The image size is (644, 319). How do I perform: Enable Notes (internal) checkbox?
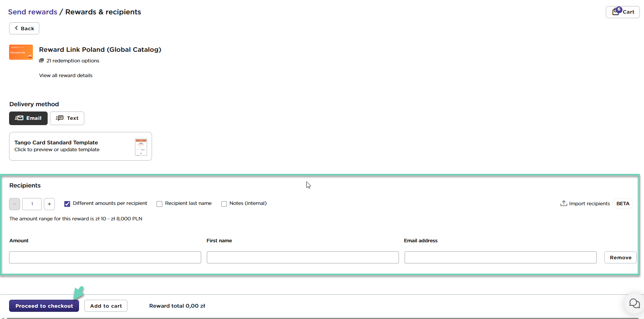point(224,204)
